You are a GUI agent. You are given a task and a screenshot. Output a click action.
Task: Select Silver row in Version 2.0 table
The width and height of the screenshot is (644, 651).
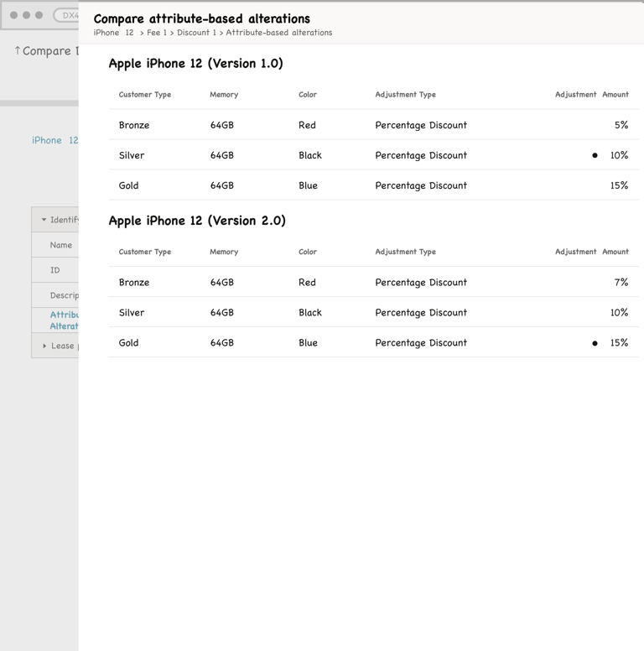(x=373, y=313)
